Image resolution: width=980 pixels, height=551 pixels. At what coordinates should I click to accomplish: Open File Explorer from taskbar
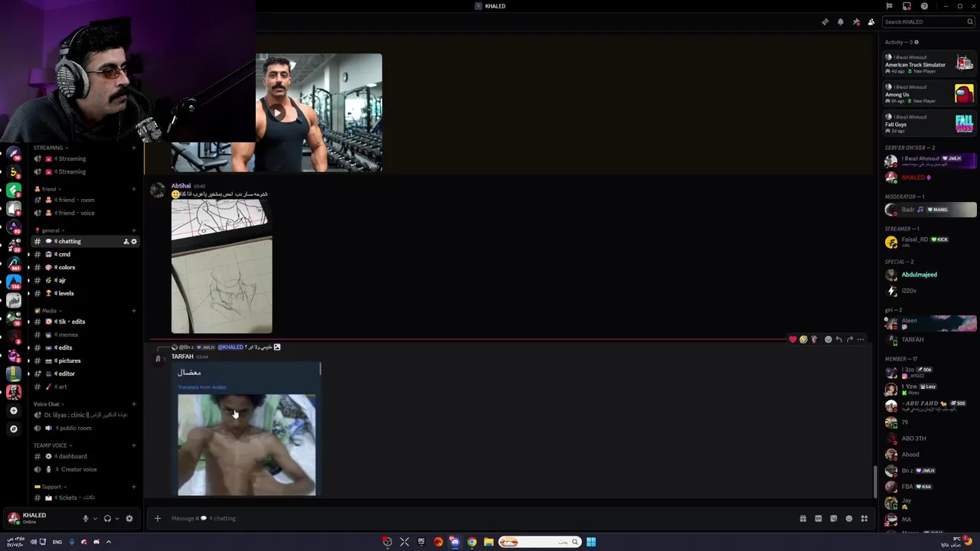(x=488, y=542)
